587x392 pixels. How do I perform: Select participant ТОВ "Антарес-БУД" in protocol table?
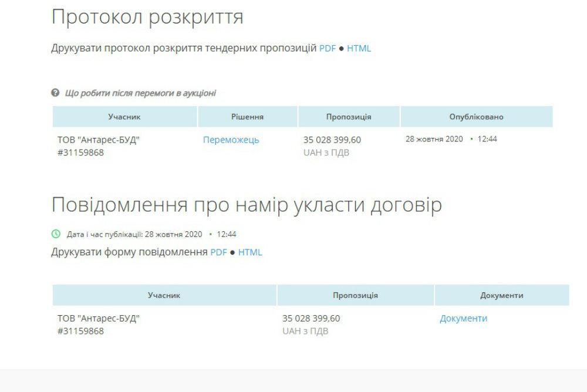[99, 140]
